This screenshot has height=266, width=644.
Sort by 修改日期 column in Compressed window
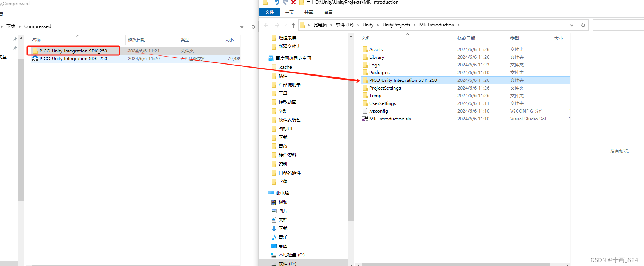tap(137, 40)
